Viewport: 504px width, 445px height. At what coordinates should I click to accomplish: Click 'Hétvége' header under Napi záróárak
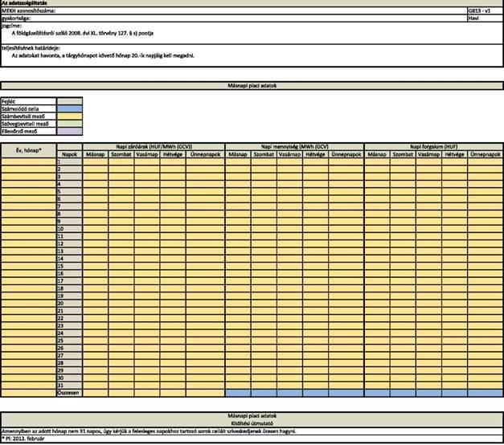(173, 154)
